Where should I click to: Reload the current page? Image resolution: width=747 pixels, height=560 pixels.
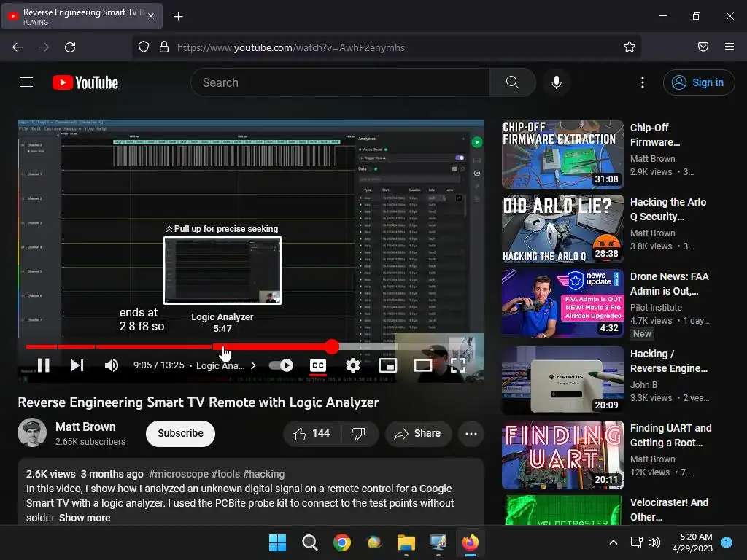[70, 47]
